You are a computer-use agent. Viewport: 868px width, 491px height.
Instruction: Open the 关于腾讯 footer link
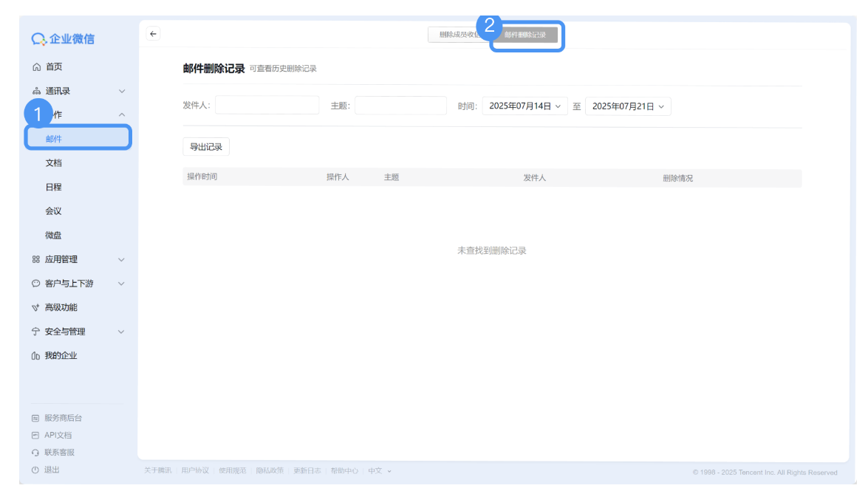tap(158, 471)
